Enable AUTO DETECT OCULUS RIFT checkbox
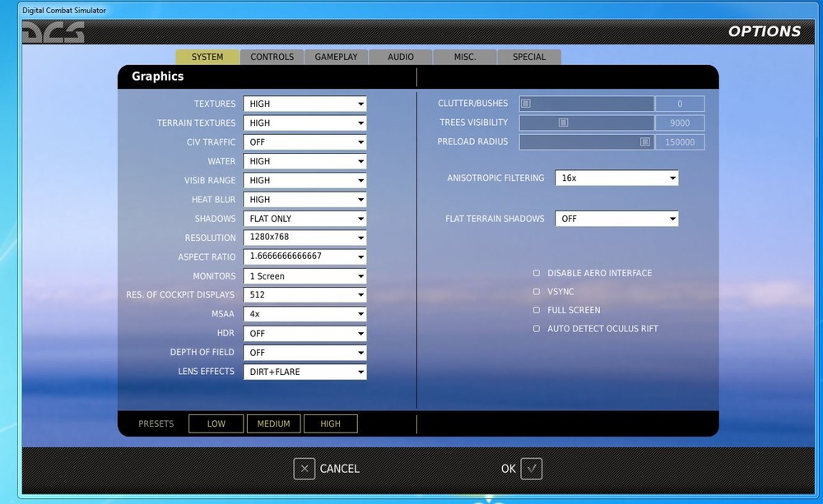 pos(537,329)
